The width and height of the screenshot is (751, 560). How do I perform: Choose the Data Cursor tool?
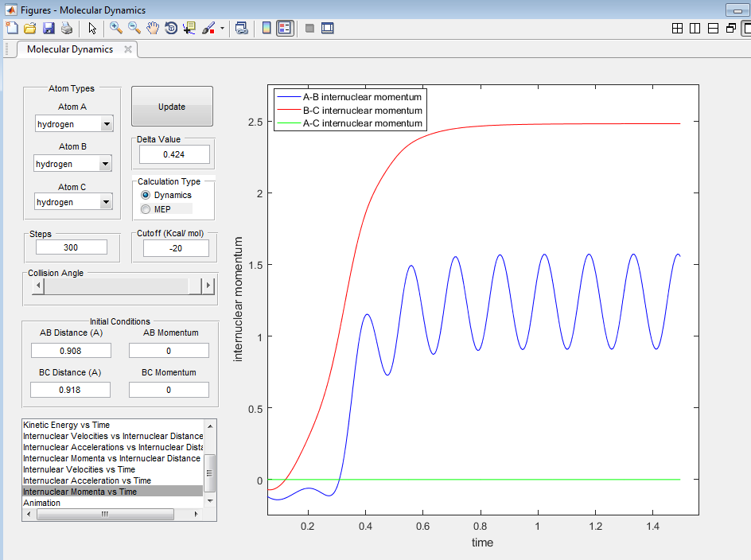pyautogui.click(x=189, y=28)
